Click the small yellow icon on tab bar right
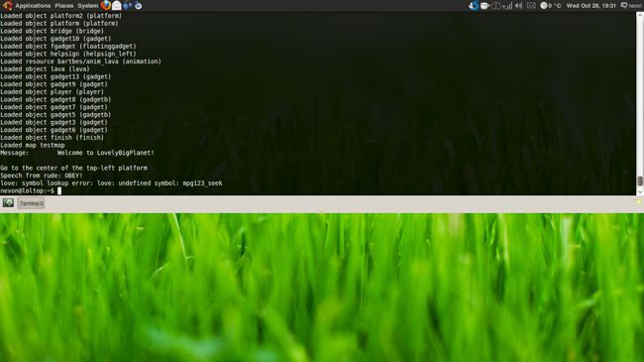This screenshot has width=644, height=362. tap(638, 202)
